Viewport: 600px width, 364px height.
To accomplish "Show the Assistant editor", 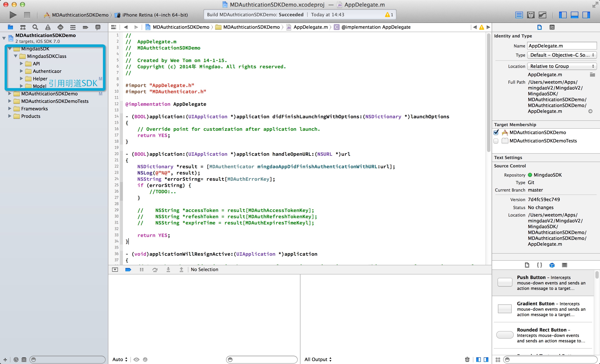I will [531, 15].
